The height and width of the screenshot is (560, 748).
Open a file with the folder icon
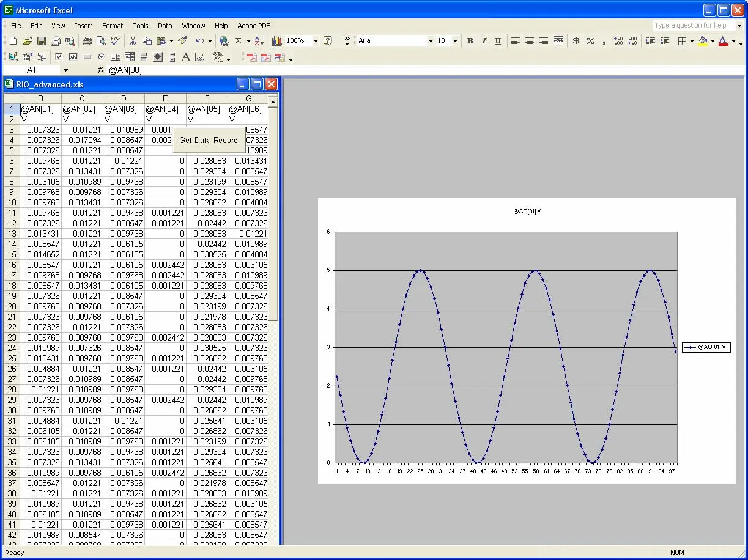[27, 41]
